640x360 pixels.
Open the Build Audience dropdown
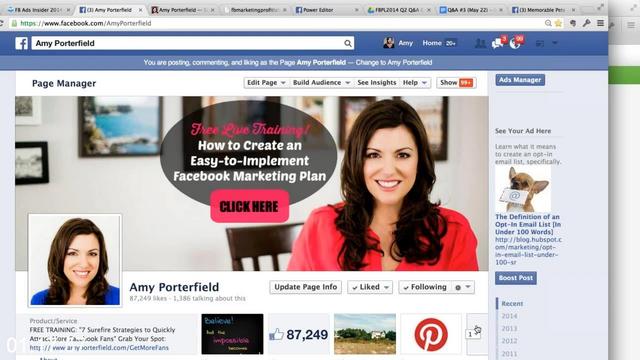click(321, 83)
